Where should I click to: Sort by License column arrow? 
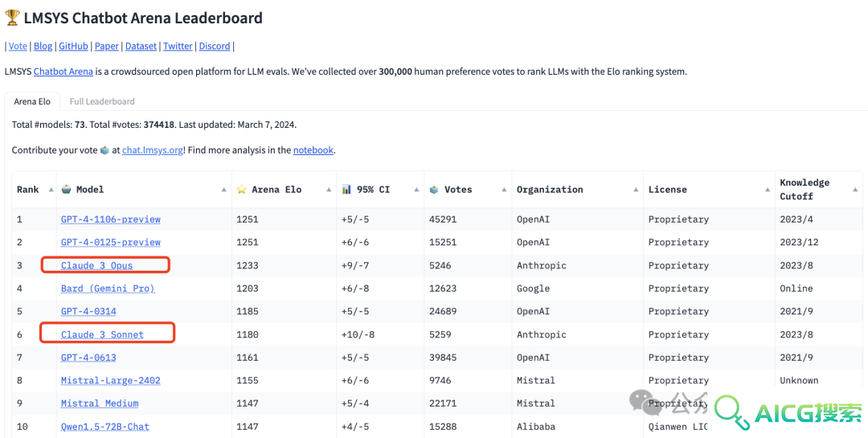[768, 190]
